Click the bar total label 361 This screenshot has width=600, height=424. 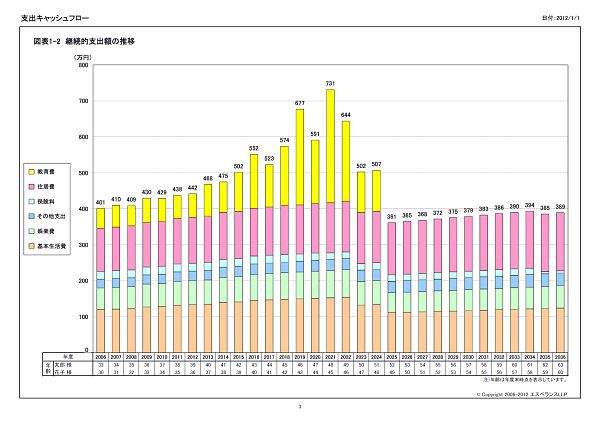click(392, 217)
